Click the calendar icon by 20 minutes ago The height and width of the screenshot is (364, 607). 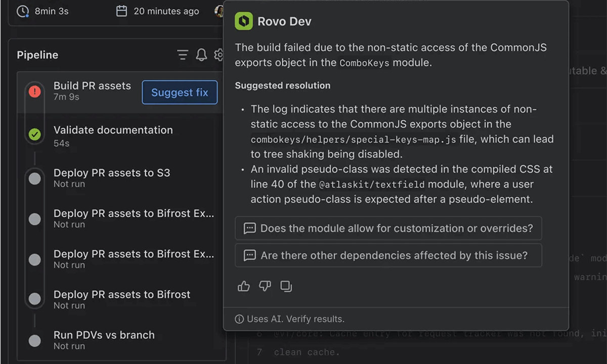pos(121,11)
